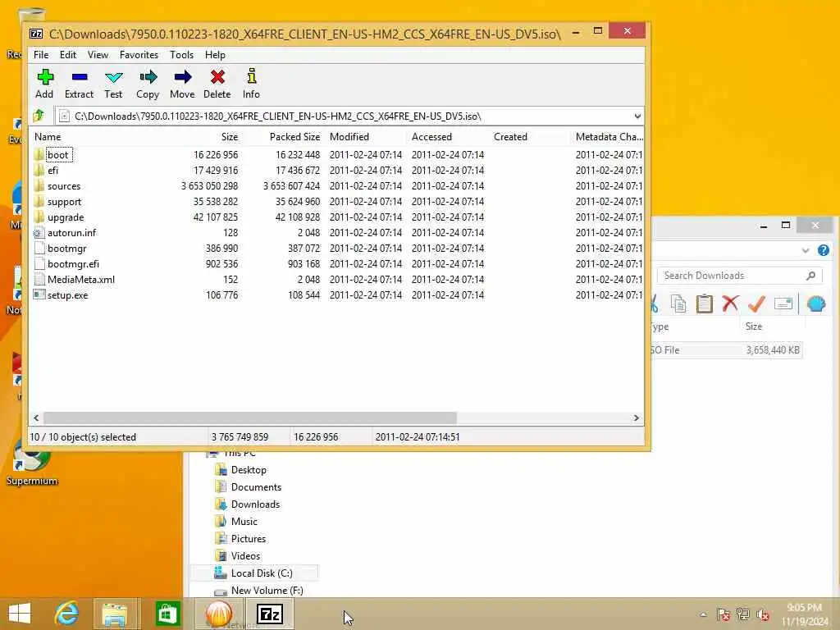
Task: Open the Supermium desktop shortcut
Action: point(31,466)
